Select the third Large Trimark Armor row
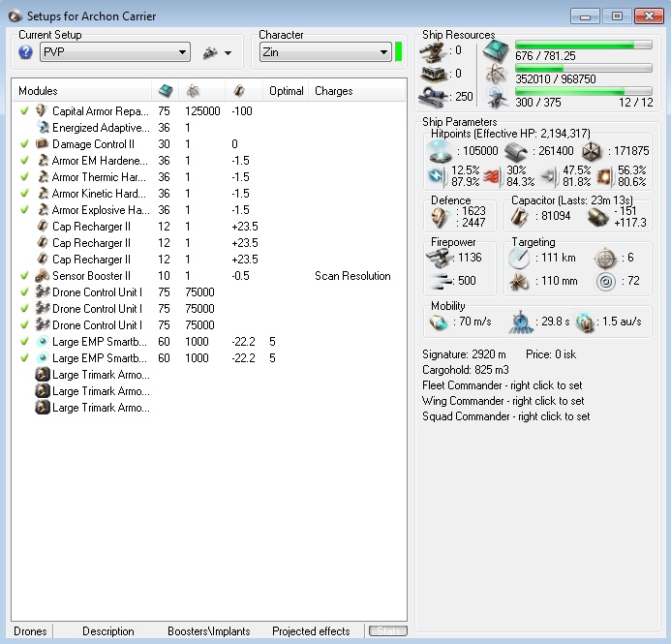The width and height of the screenshot is (671, 644). pos(210,408)
